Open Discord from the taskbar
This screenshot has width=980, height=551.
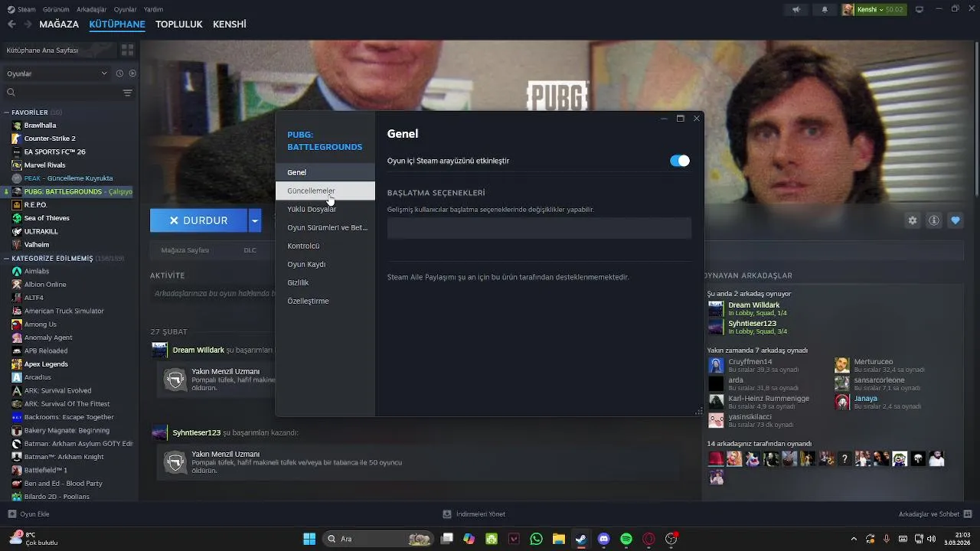point(603,539)
